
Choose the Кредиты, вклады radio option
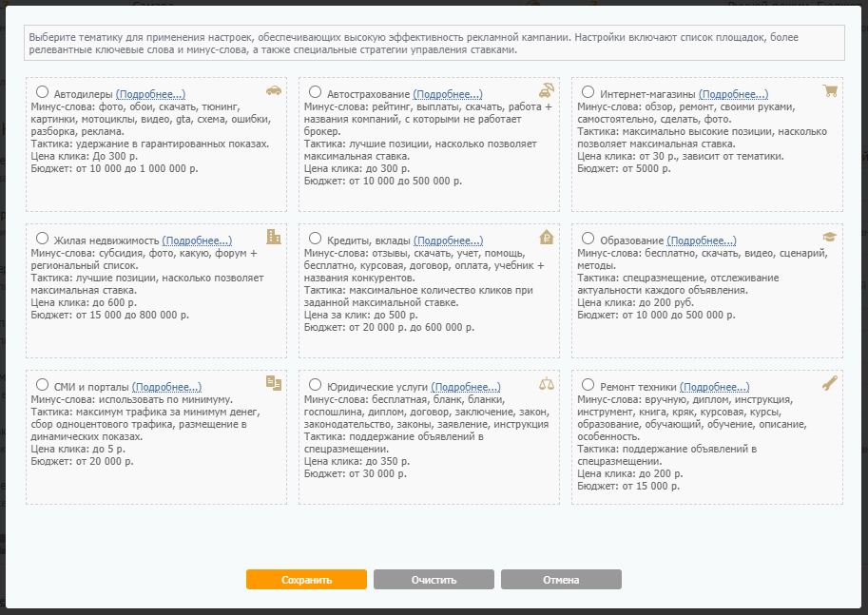coord(316,239)
